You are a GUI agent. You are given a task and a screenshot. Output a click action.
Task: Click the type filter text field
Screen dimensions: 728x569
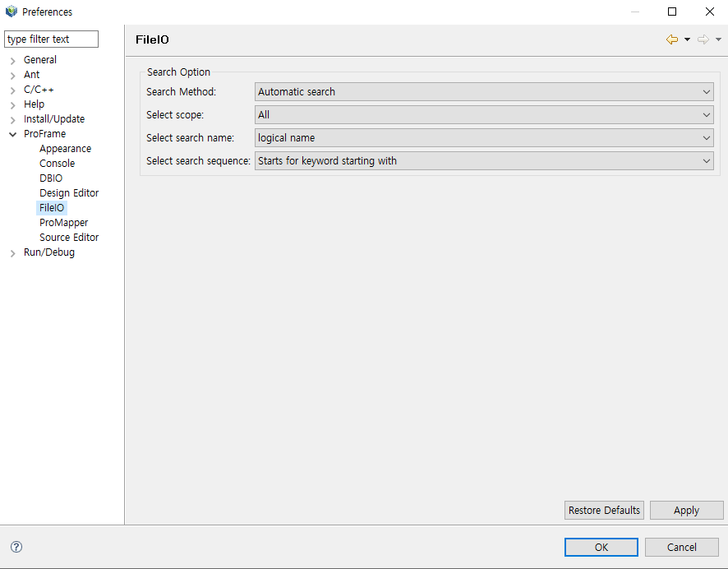pyautogui.click(x=51, y=39)
